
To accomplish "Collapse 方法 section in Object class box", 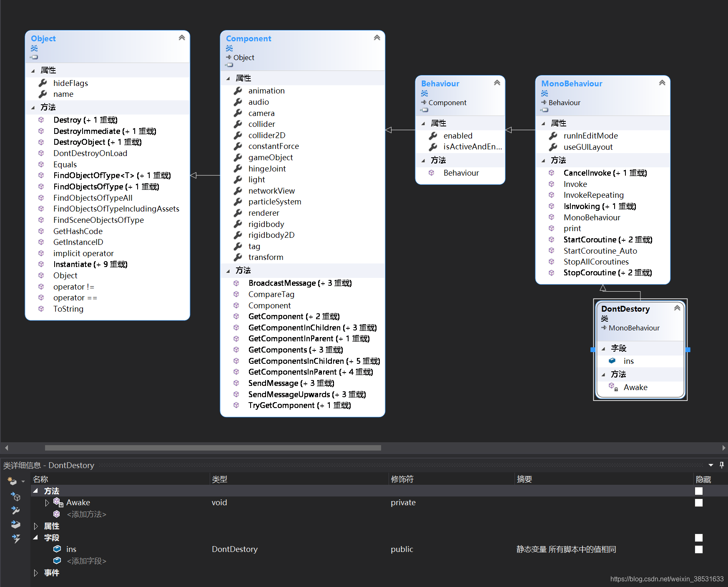I will (33, 108).
